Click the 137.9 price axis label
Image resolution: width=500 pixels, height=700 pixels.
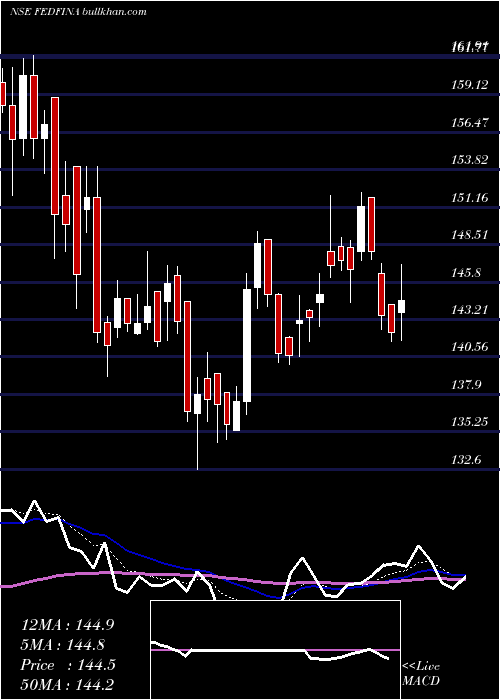467,384
